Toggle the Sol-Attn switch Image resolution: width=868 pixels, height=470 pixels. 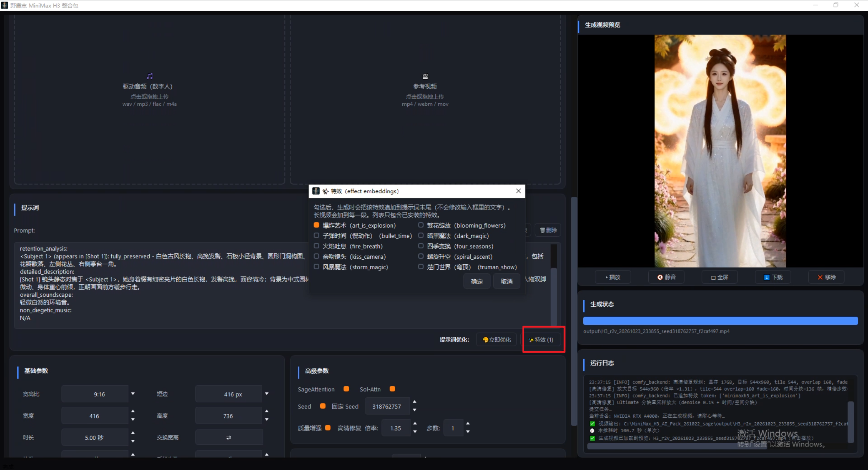coord(392,389)
